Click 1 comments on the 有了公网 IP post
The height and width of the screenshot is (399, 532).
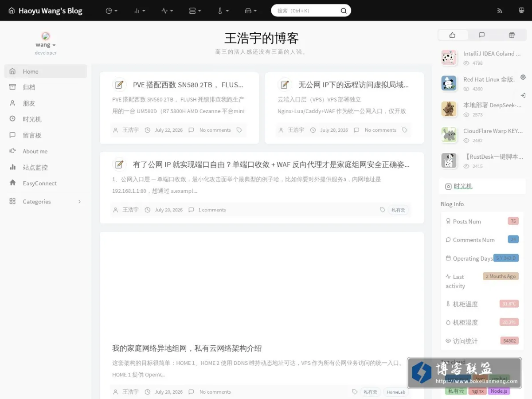coord(212,210)
